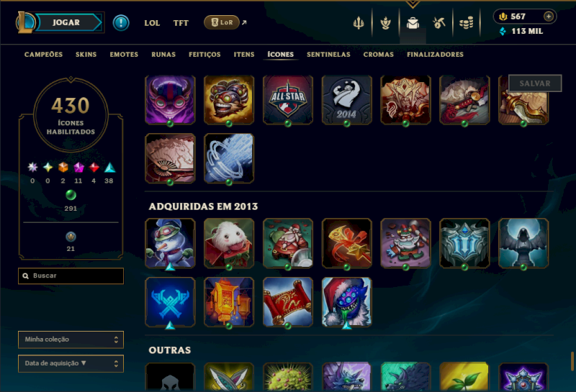
Task: Open the Minha coleção dropdown
Action: (71, 339)
